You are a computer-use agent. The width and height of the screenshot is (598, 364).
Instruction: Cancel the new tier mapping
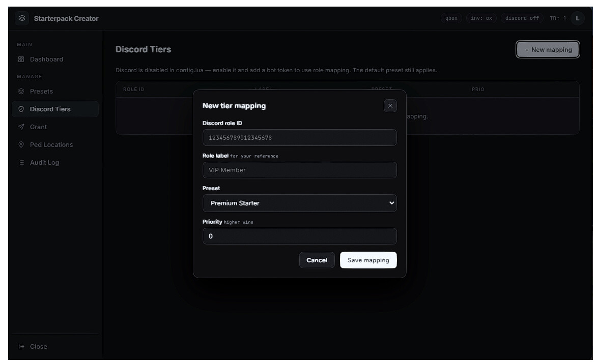(x=317, y=260)
